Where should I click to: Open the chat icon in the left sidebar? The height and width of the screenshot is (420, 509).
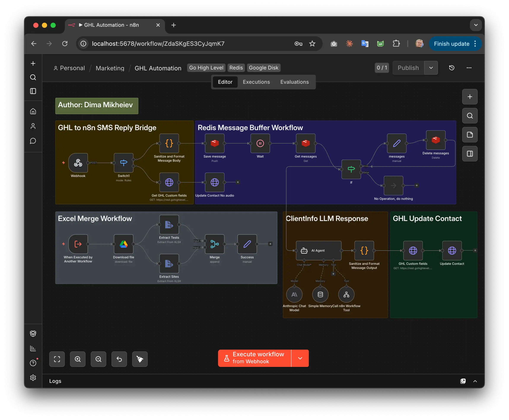(x=33, y=141)
